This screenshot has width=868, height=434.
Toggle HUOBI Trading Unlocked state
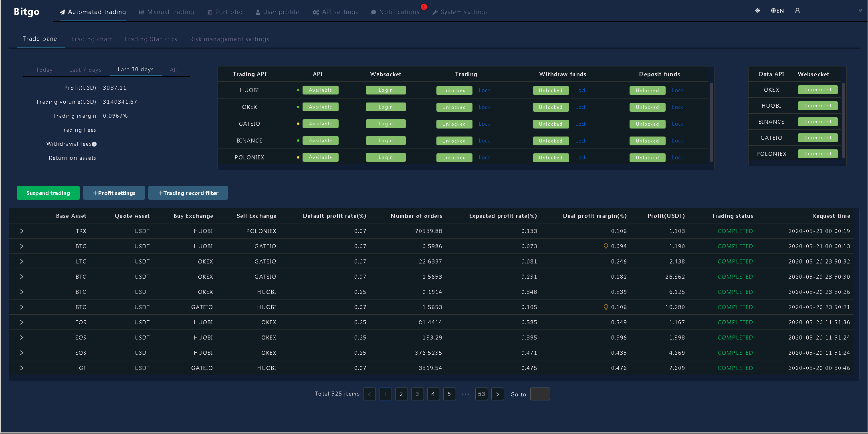(x=454, y=90)
